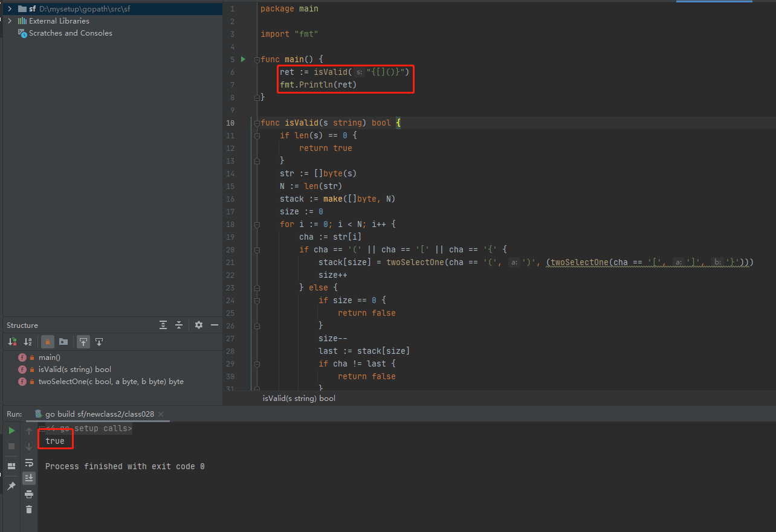Click isValid(s string) bool breadcrumb
The height and width of the screenshot is (532, 776).
click(x=299, y=399)
